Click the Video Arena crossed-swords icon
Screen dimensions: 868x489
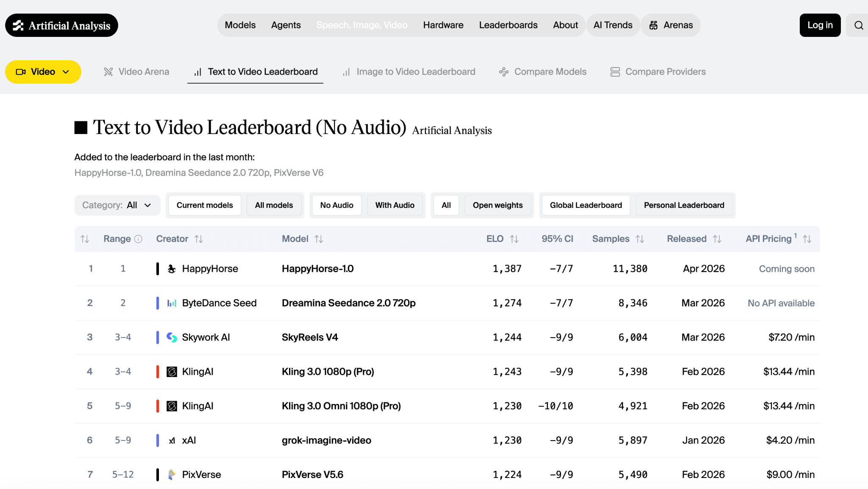point(109,72)
